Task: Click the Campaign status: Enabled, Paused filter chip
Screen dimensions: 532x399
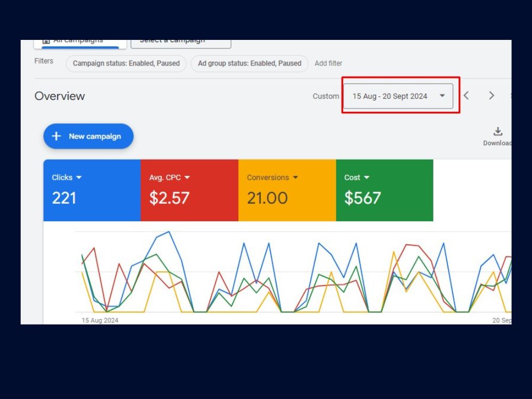Action: click(126, 63)
